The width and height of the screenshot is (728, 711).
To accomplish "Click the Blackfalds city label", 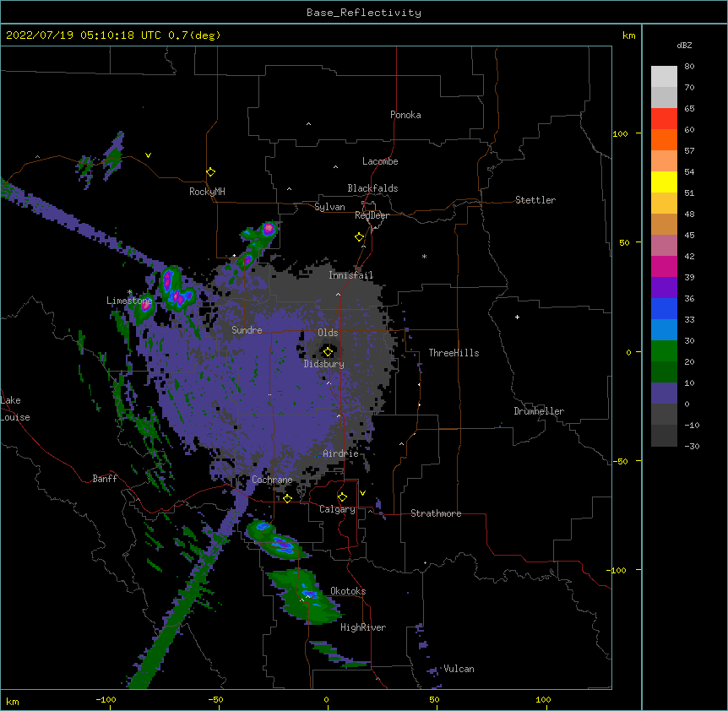I will 372,188.
